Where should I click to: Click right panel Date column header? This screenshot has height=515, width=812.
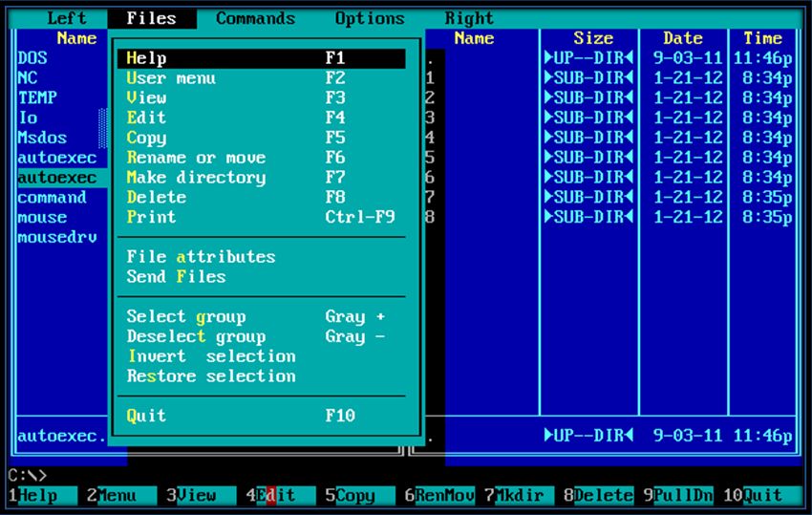pyautogui.click(x=682, y=38)
